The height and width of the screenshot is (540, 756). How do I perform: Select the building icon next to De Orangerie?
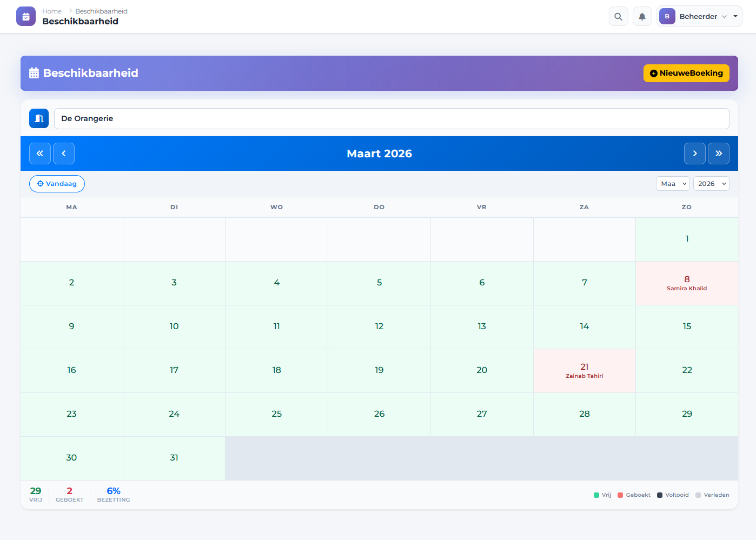38,118
